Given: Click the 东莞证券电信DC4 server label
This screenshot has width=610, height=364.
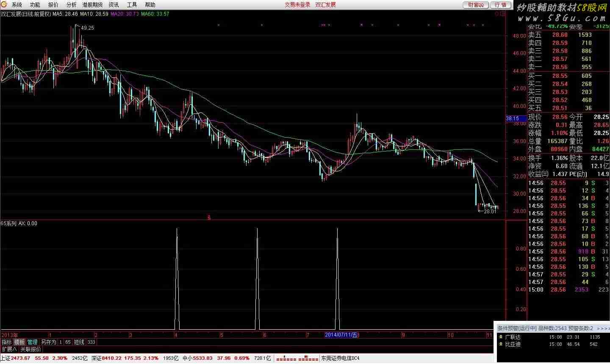Looking at the screenshot, I should (340, 358).
